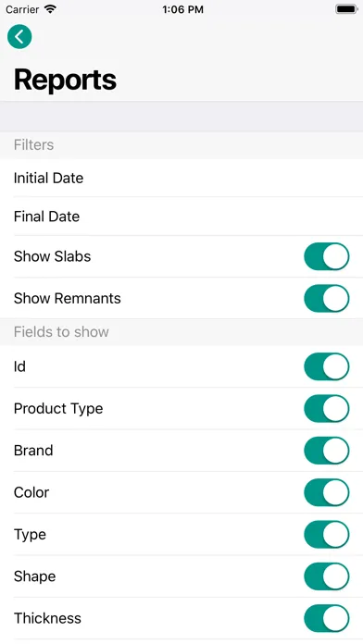363x644 pixels.
Task: Disable the Thickness field switch
Action: 326,618
